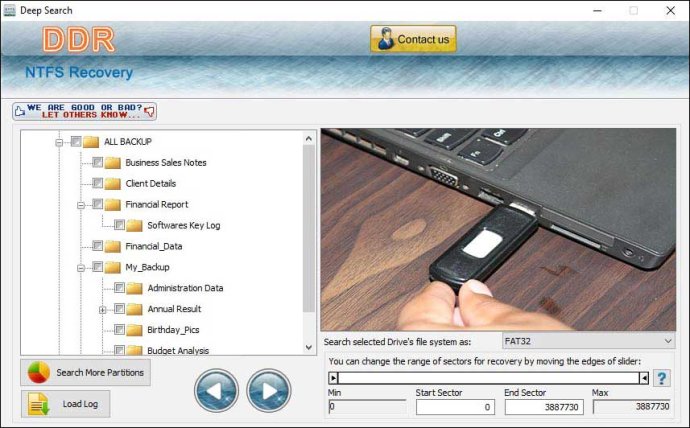Click the Deep Search title bar app icon
The height and width of the screenshot is (428, 690).
click(9, 11)
